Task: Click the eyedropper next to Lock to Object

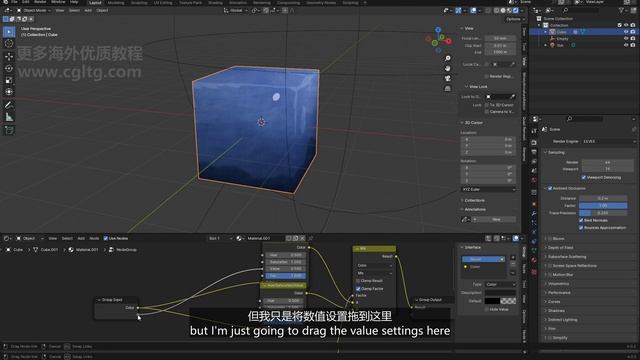Action: pyautogui.click(x=513, y=97)
